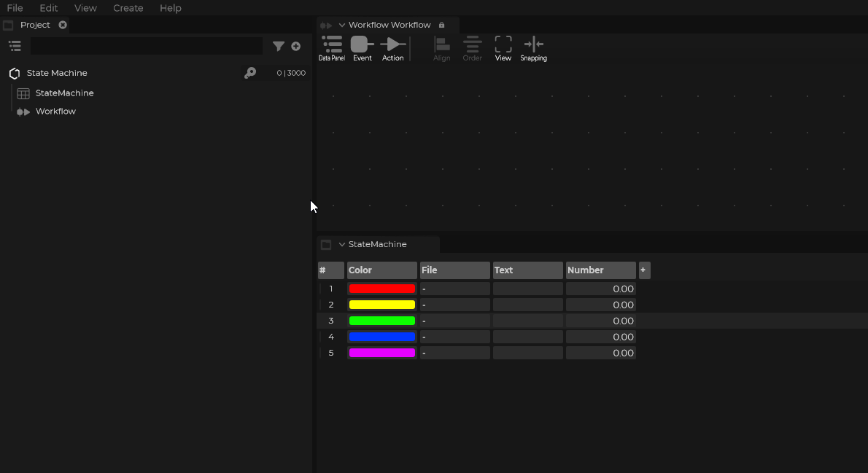Open the Data Panel tool
The height and width of the screenshot is (473, 868).
pyautogui.click(x=332, y=48)
